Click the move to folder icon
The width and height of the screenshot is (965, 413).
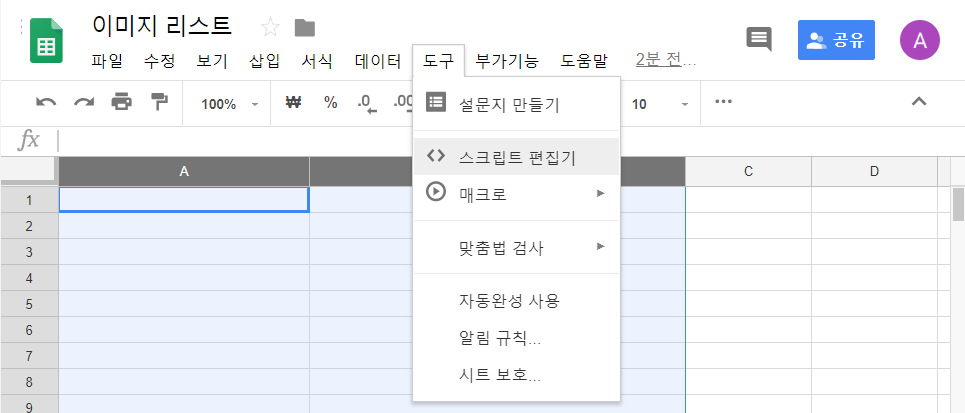pyautogui.click(x=305, y=27)
